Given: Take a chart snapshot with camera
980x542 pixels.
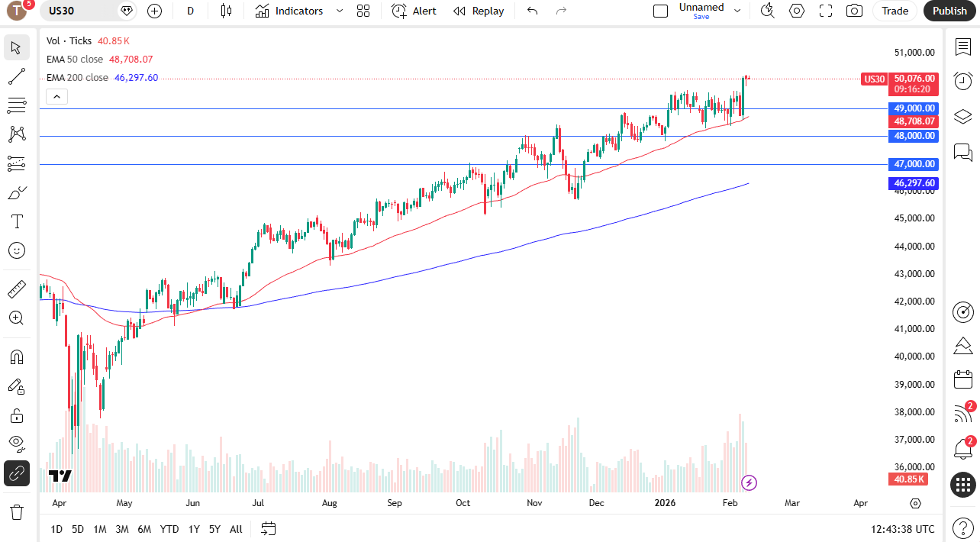Looking at the screenshot, I should 855,11.
